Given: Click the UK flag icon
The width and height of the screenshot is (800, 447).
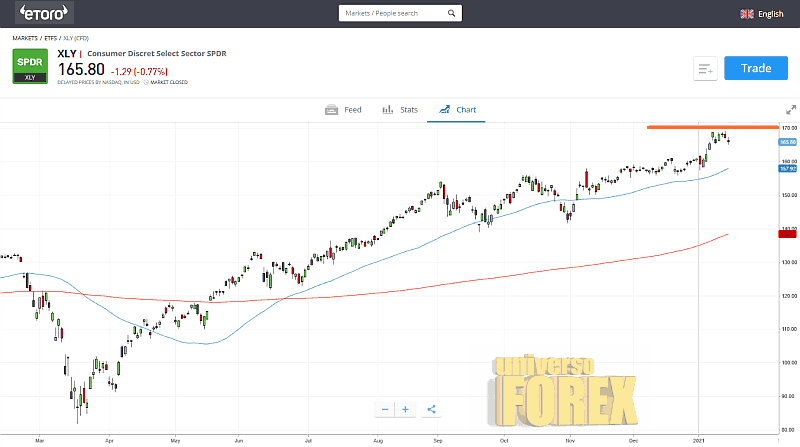Looking at the screenshot, I should 746,14.
